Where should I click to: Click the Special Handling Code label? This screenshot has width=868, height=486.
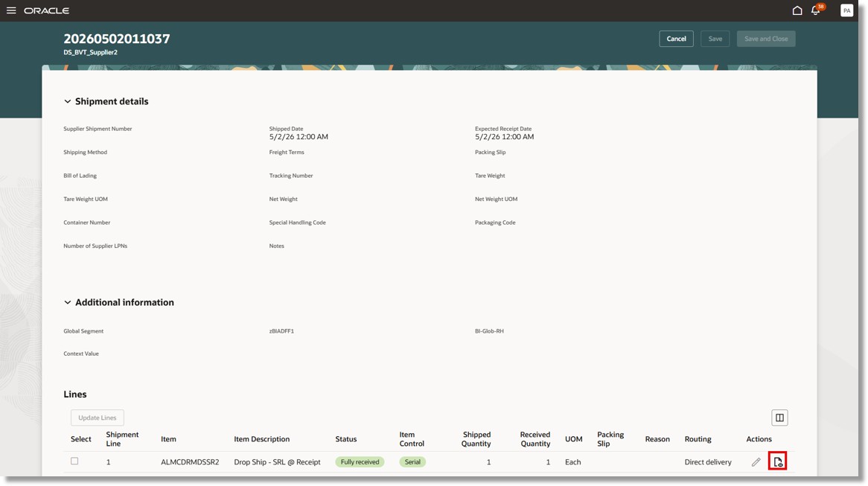pyautogui.click(x=298, y=223)
